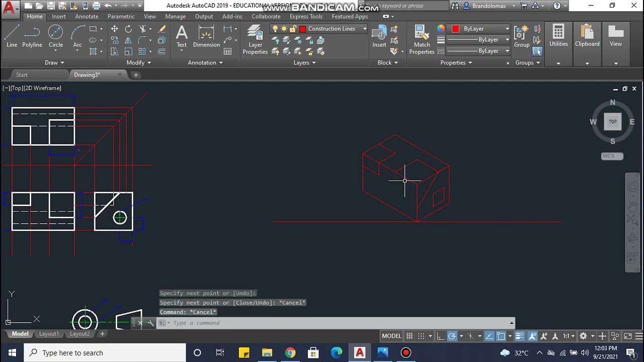Activate the Erase tool
The height and width of the screenshot is (362, 644).
[x=162, y=29]
